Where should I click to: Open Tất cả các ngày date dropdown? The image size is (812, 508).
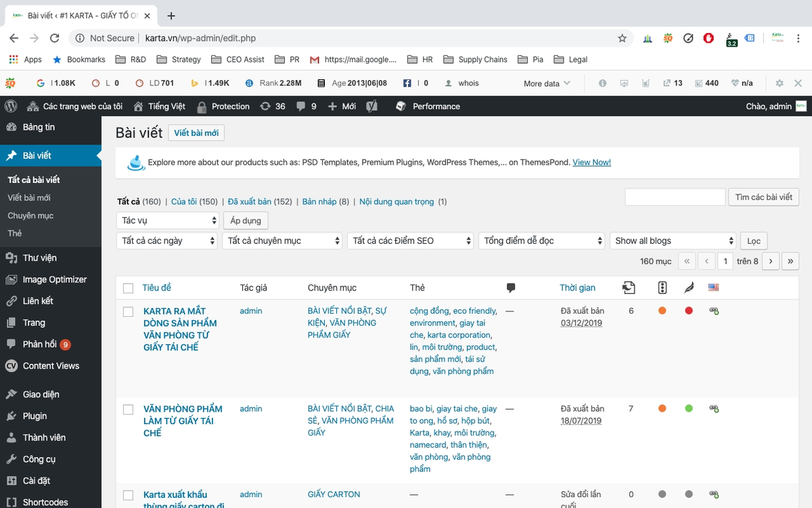167,240
